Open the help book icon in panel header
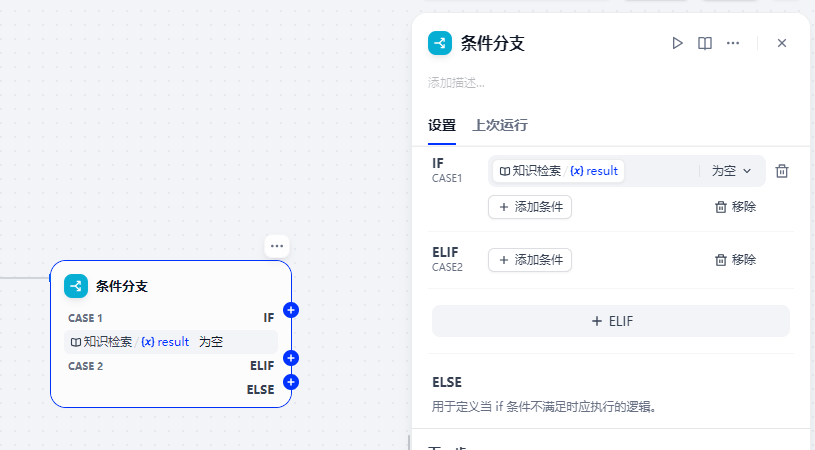This screenshot has width=815, height=450. tap(705, 43)
